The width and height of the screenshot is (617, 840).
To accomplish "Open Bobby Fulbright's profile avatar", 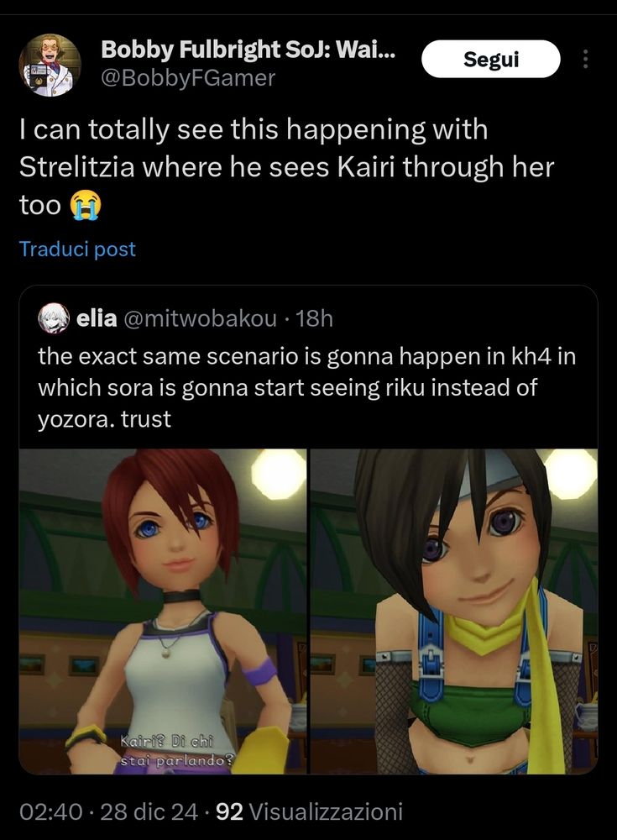I will [x=50, y=66].
